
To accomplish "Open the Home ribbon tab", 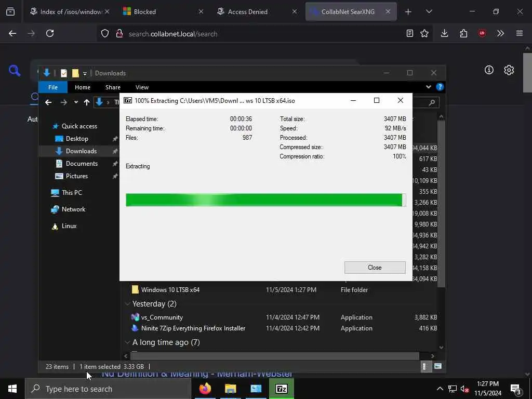I will [83, 87].
